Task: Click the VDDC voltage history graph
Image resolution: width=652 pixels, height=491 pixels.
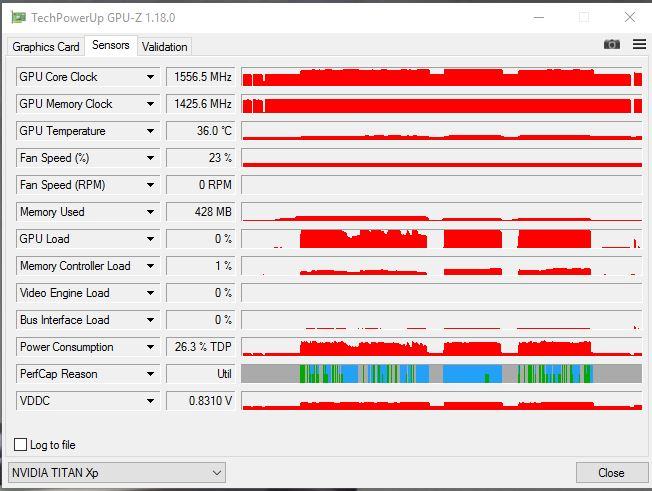Action: coord(442,401)
